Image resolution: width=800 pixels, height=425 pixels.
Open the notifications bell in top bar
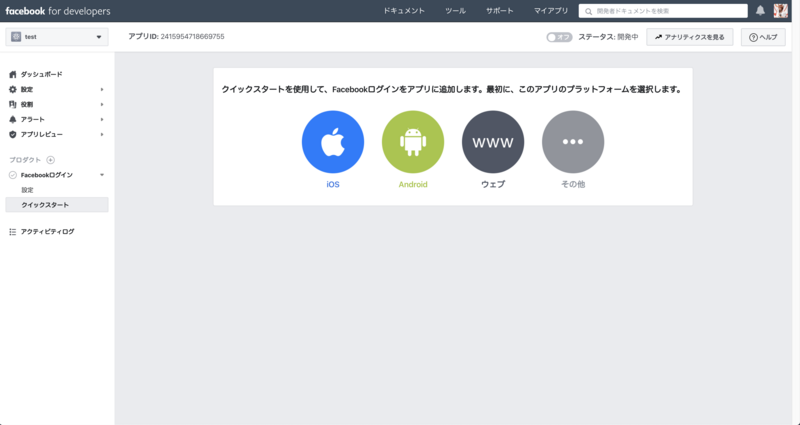(760, 11)
